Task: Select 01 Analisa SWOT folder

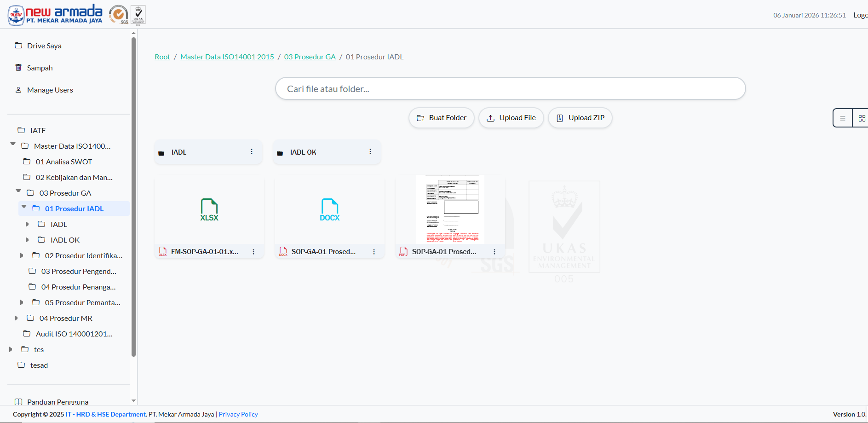Action: coord(64,162)
